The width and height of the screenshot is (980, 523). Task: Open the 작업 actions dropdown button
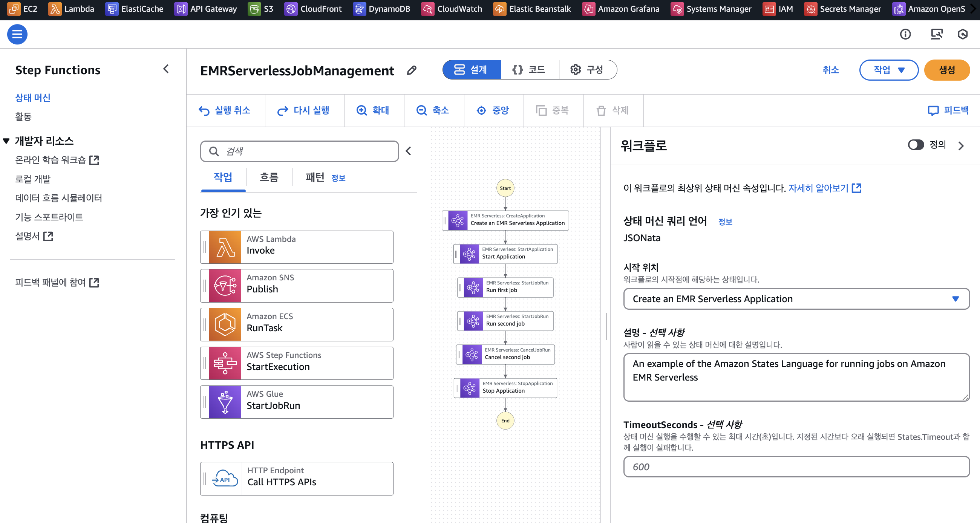[x=888, y=70]
